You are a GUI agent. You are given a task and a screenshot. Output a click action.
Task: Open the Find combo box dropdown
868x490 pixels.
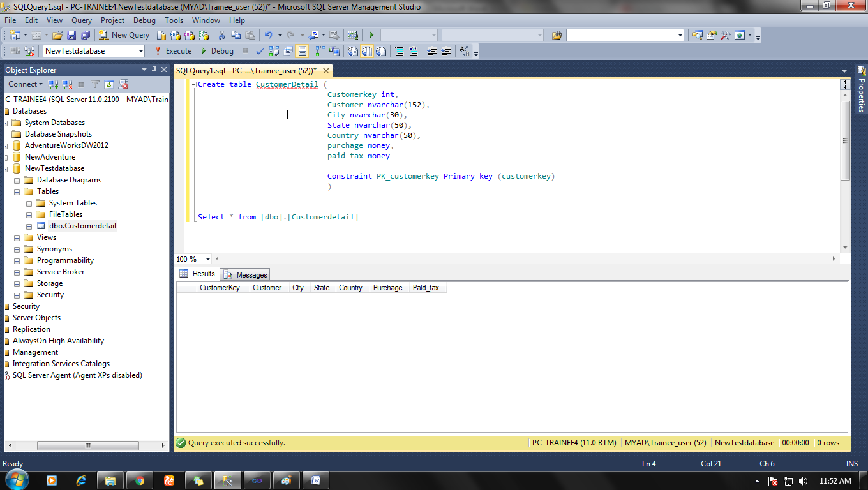tap(680, 35)
